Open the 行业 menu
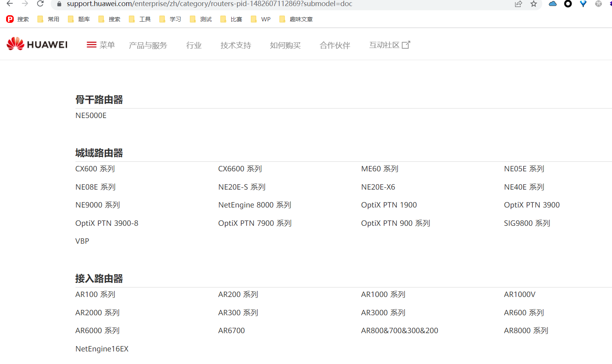The width and height of the screenshot is (612, 364). [194, 45]
